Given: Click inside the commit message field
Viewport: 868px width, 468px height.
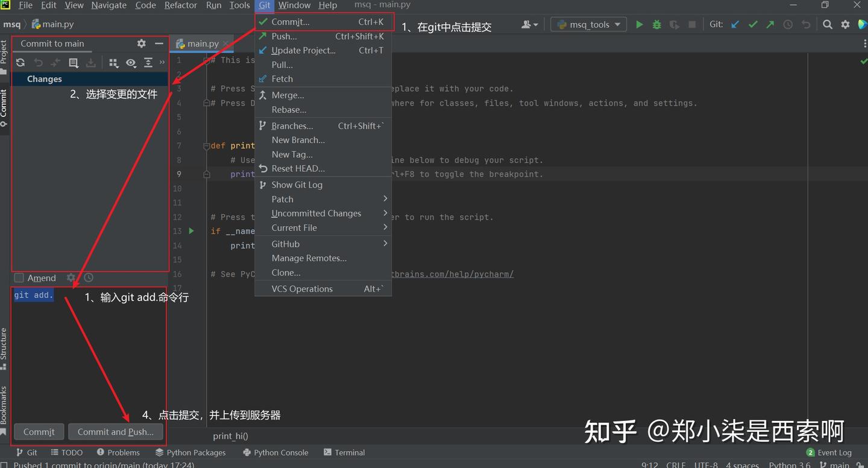Looking at the screenshot, I should pos(90,338).
